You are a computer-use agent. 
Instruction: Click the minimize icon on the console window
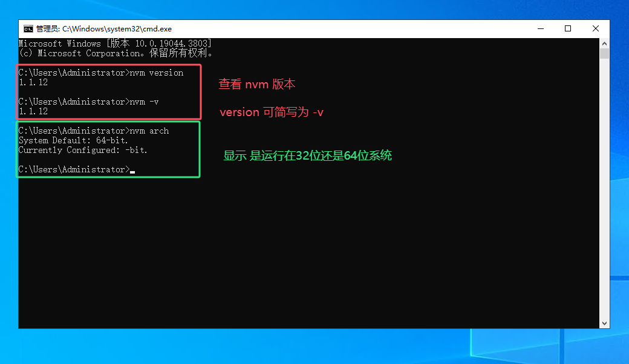(540, 28)
